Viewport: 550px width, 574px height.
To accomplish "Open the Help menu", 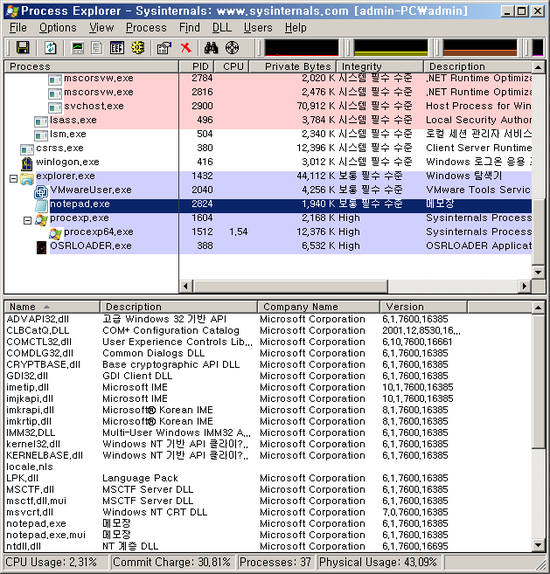I will (296, 28).
